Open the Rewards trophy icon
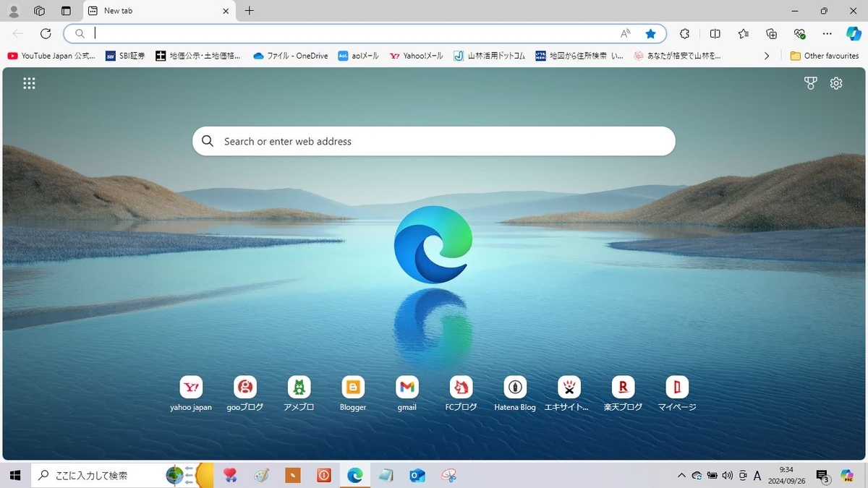868x488 pixels. pyautogui.click(x=810, y=83)
